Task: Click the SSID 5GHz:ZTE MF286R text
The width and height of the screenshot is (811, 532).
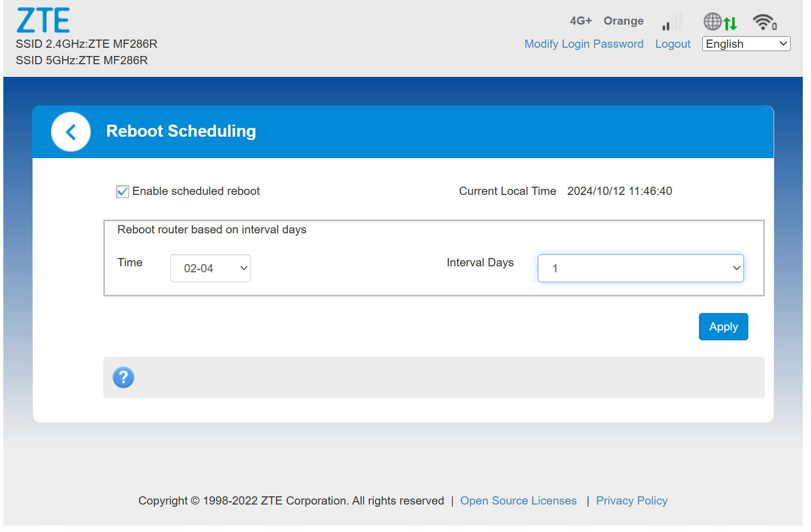Action: click(82, 60)
